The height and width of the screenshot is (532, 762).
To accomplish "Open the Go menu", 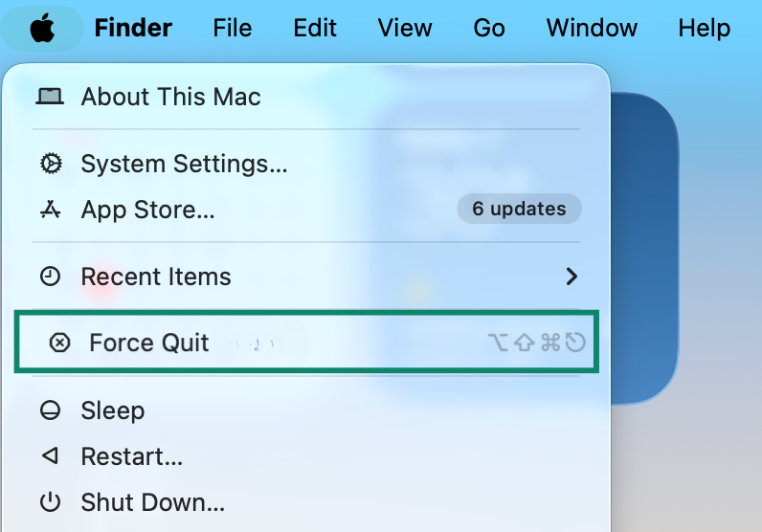I will [489, 28].
